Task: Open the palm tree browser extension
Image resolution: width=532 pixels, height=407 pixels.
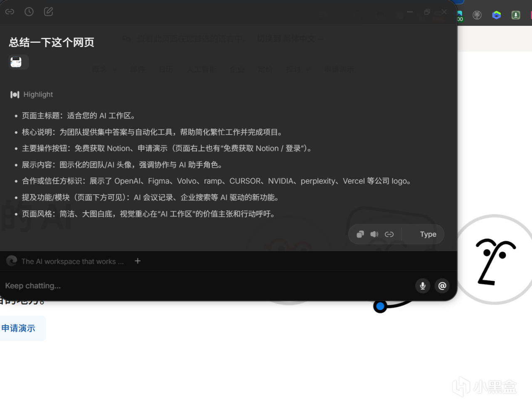Action: point(477,15)
